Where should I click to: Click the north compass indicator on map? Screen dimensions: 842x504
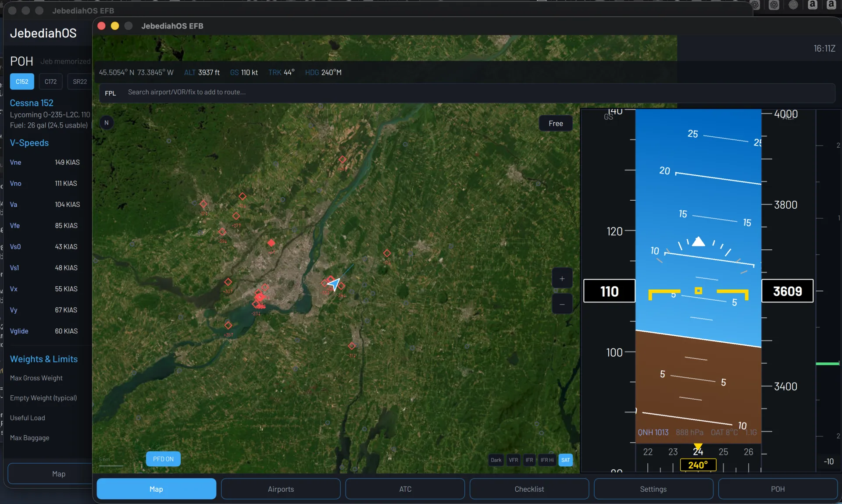pos(107,123)
